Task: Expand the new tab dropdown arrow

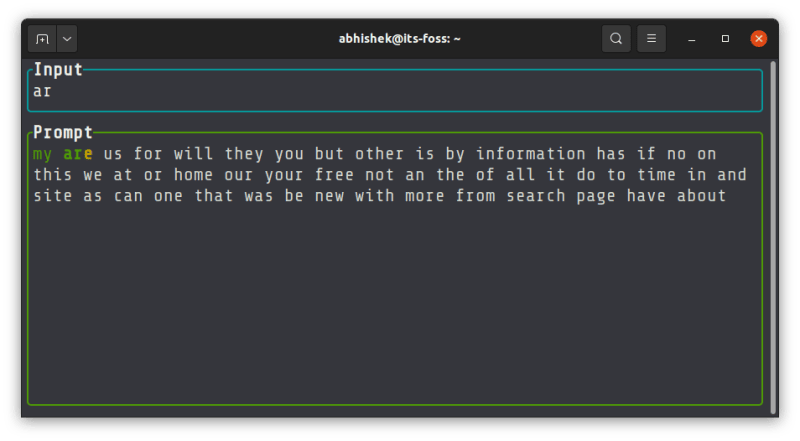Action: [67, 39]
